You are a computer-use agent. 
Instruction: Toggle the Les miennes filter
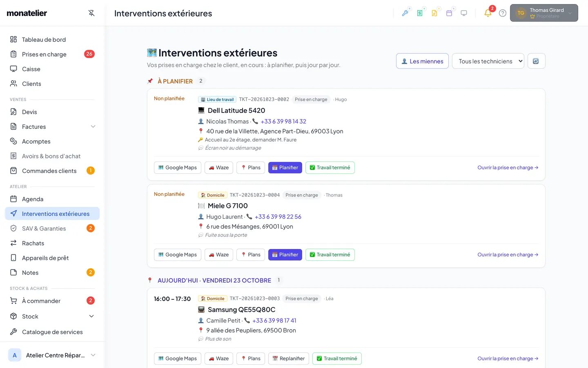coord(422,61)
